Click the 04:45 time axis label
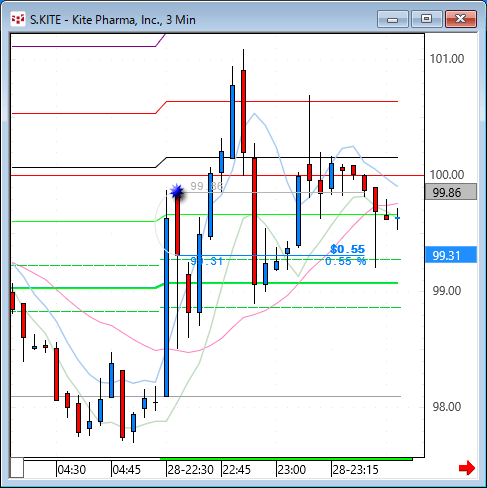487x488 pixels. point(127,470)
